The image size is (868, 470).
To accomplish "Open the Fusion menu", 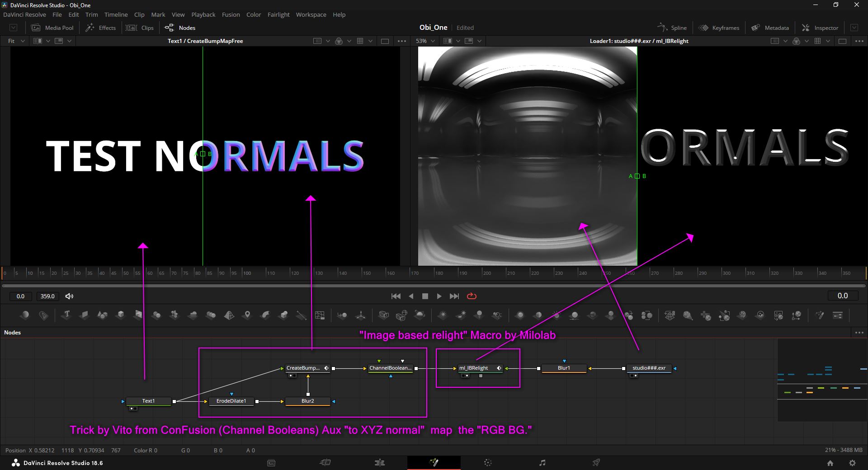I will 231,14.
